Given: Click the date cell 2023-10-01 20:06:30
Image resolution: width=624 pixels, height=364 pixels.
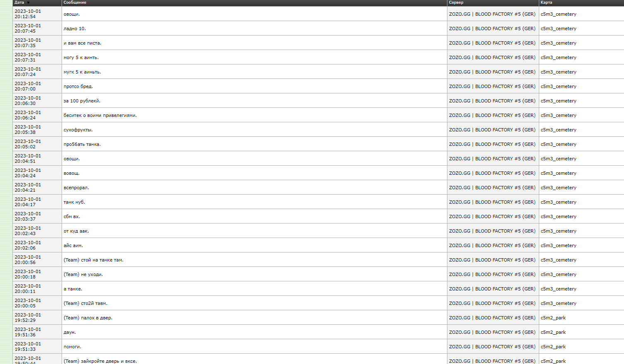Looking at the screenshot, I should pyautogui.click(x=28, y=101).
